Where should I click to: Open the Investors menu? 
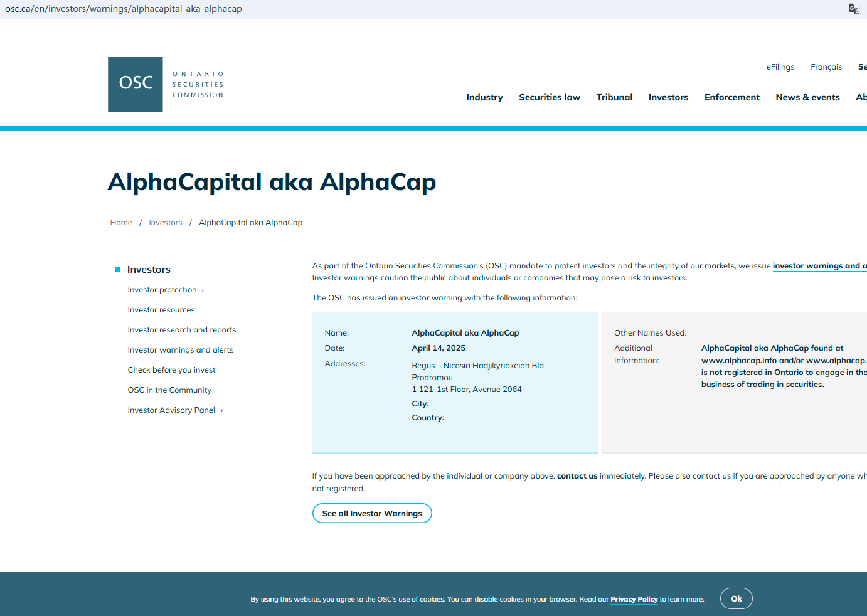[x=668, y=97]
